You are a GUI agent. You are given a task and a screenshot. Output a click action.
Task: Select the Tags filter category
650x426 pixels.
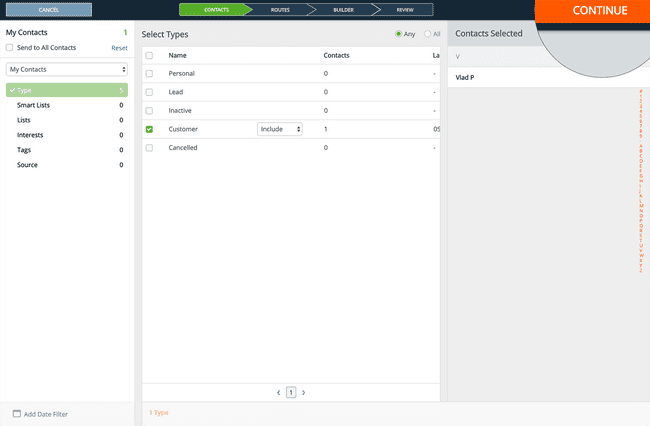coord(67,150)
